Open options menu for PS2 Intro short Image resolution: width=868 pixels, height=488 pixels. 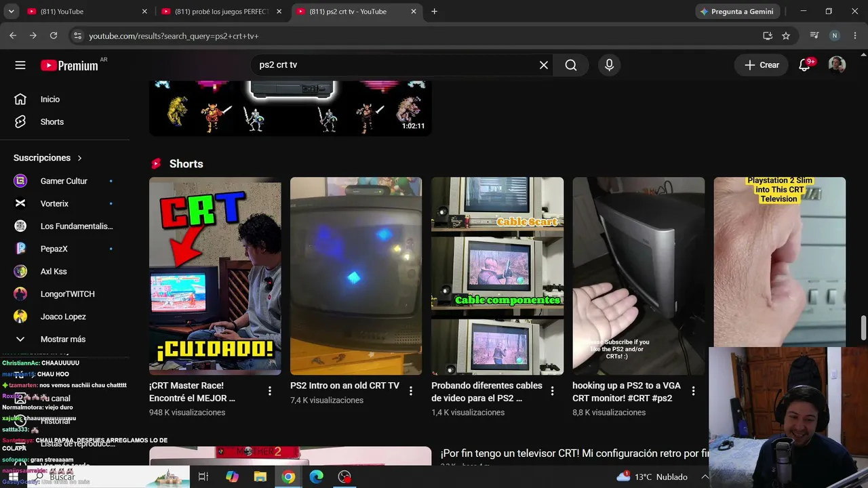(411, 391)
